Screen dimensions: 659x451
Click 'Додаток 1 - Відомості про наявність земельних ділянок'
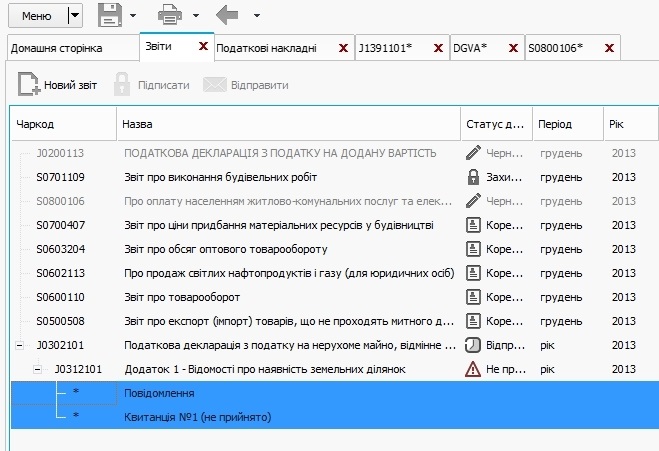pyautogui.click(x=265, y=369)
